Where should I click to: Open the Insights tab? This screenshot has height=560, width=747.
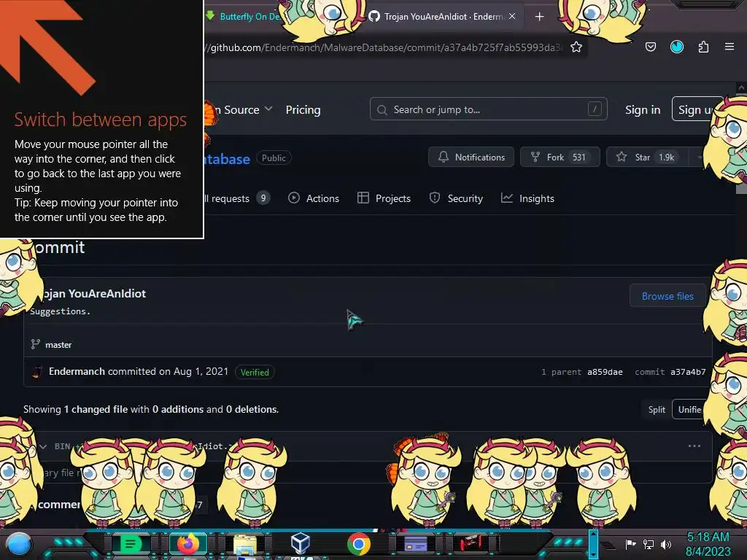coord(527,198)
